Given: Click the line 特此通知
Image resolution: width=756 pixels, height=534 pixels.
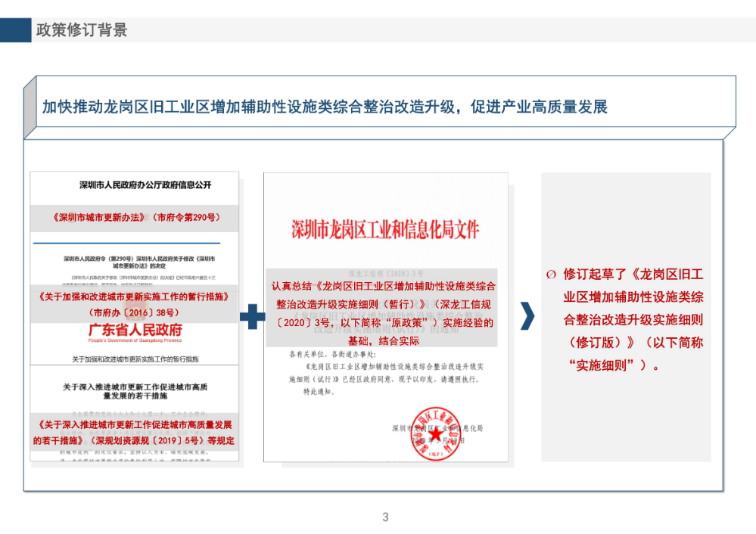Looking at the screenshot, I should pos(319,392).
